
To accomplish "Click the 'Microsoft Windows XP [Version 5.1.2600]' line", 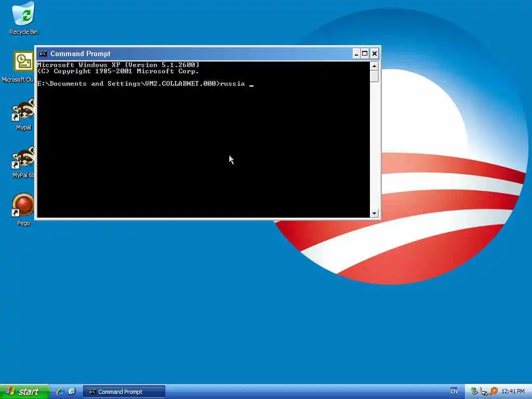I will click(118, 65).
